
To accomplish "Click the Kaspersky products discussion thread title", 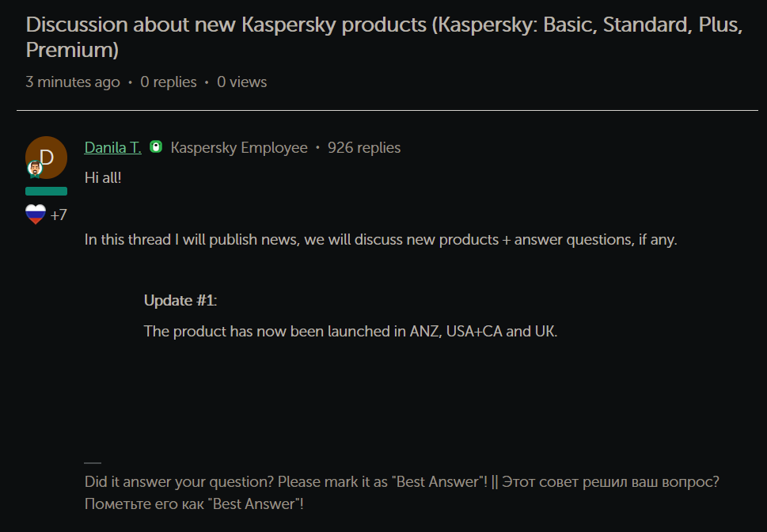I will point(384,37).
